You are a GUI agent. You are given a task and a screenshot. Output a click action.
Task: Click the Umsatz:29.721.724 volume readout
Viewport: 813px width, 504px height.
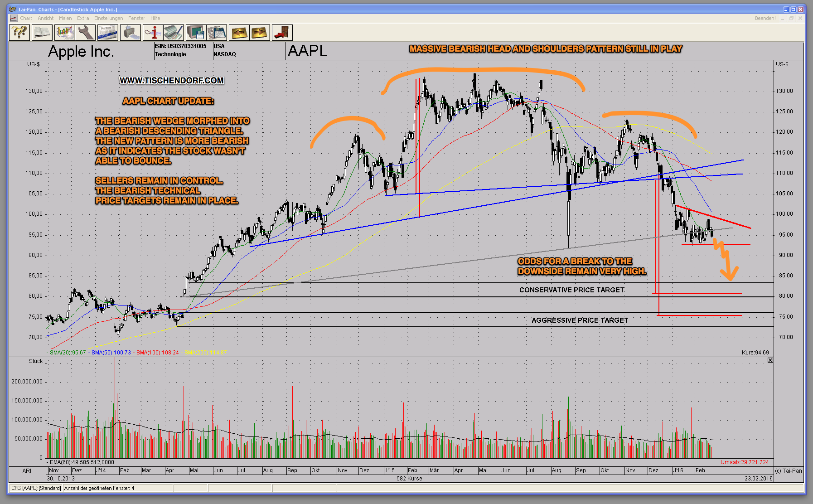click(x=745, y=462)
